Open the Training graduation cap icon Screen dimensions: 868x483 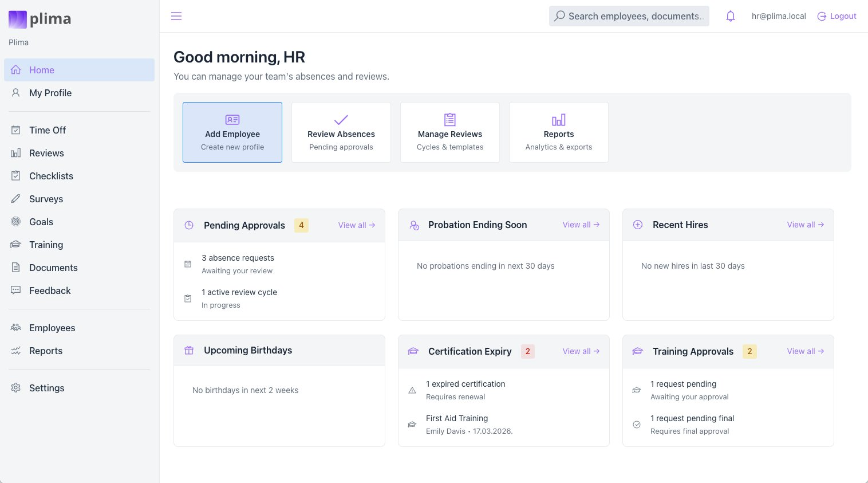click(15, 245)
